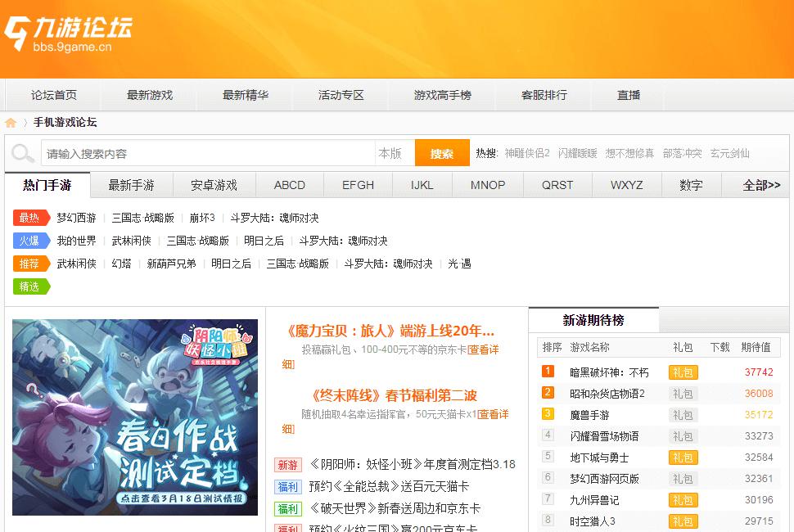
Task: Open 闪耀滑雪场物语 in ranking list
Action: coord(604,437)
